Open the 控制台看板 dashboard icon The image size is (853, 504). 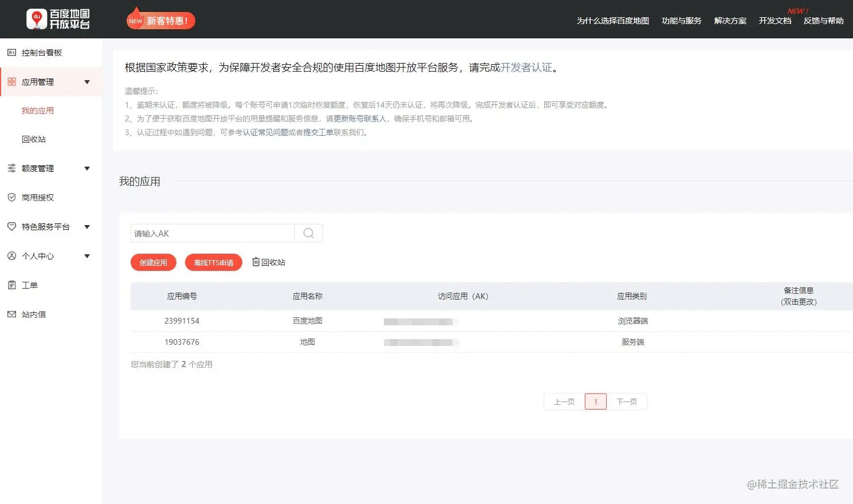point(11,53)
